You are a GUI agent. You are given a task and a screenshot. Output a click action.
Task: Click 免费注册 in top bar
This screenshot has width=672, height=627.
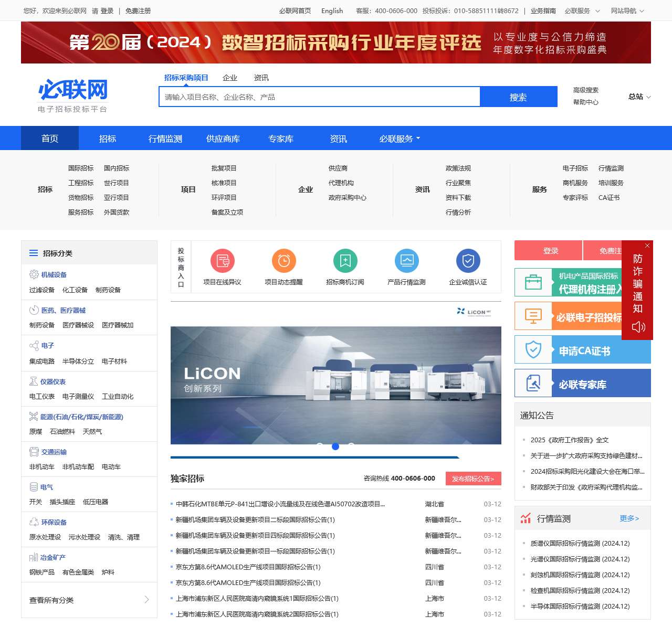pyautogui.click(x=138, y=10)
